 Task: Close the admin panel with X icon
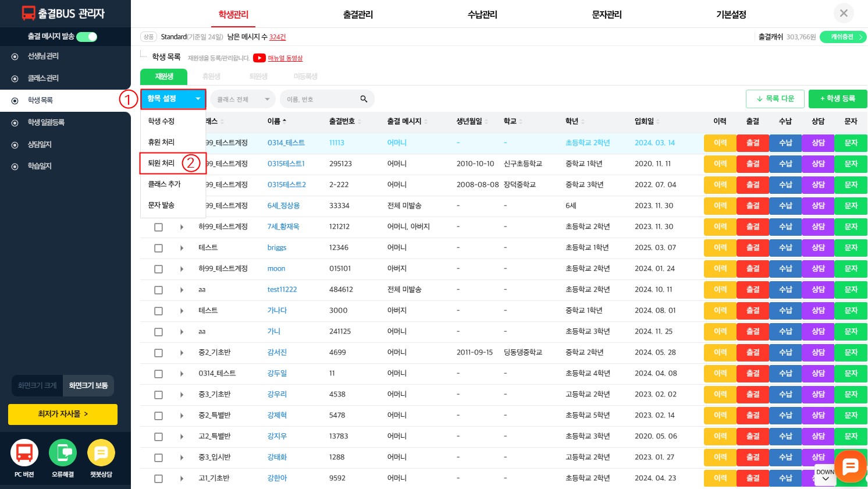click(x=844, y=13)
